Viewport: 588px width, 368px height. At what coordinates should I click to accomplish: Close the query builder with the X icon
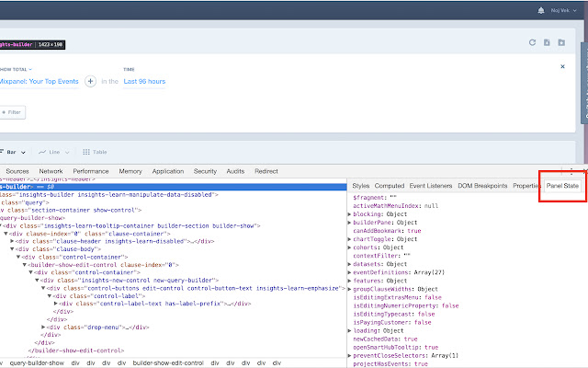tap(563, 66)
